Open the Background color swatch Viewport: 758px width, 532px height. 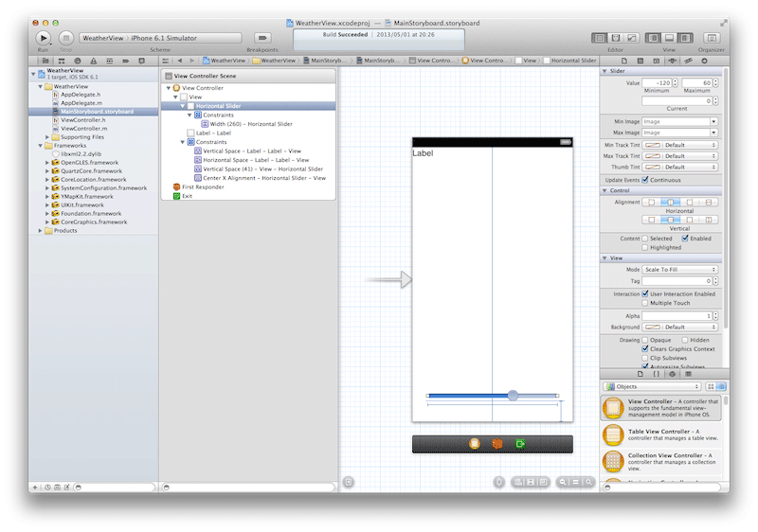point(653,327)
